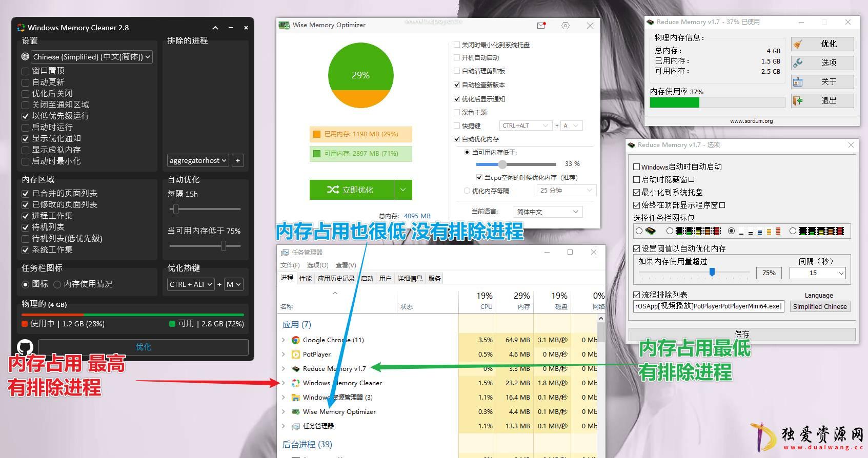Sort Task Manager by 内存 column header
Screen dimensions: 868x458
click(x=516, y=301)
